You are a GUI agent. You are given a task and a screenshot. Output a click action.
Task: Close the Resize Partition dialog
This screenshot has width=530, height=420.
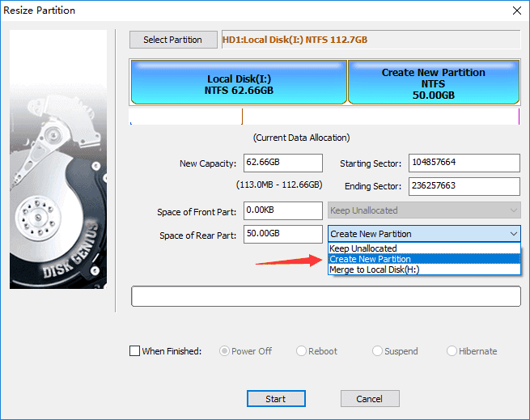pyautogui.click(x=516, y=11)
